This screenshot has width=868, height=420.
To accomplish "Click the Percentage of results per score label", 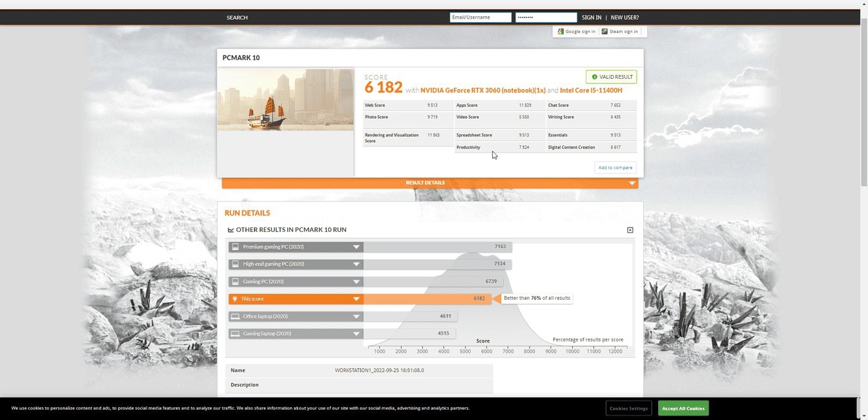I will 588,340.
